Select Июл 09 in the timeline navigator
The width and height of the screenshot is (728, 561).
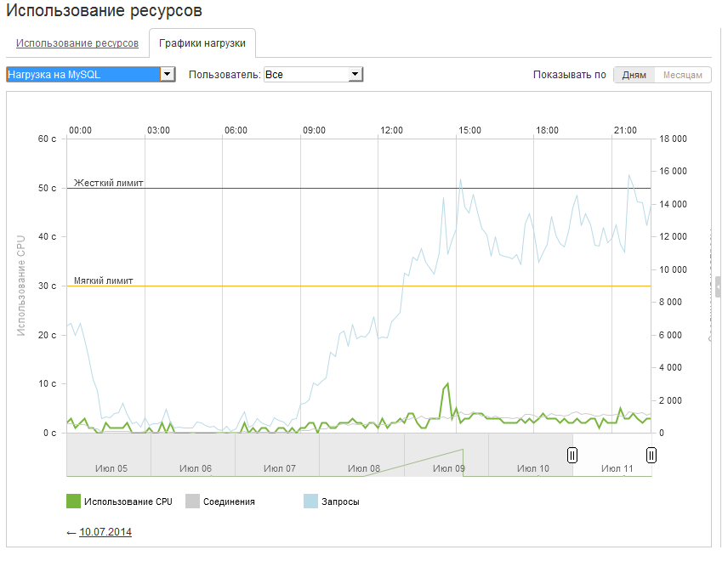point(448,468)
